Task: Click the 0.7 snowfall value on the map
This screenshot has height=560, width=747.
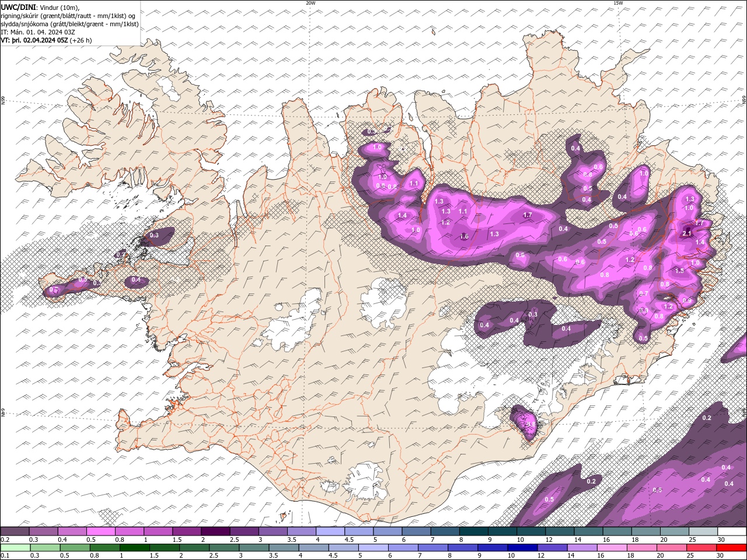Action: [x=644, y=293]
